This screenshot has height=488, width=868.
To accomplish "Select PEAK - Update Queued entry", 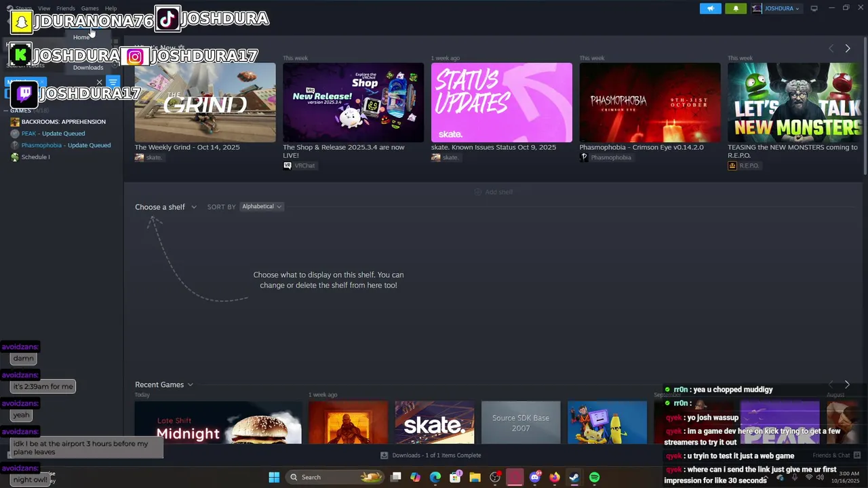I will click(53, 134).
